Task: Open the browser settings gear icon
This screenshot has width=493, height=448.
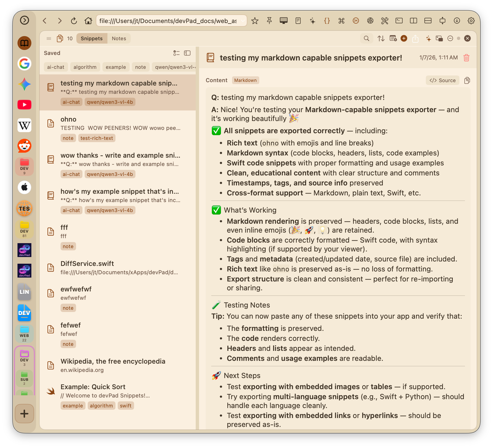Action: (x=471, y=21)
